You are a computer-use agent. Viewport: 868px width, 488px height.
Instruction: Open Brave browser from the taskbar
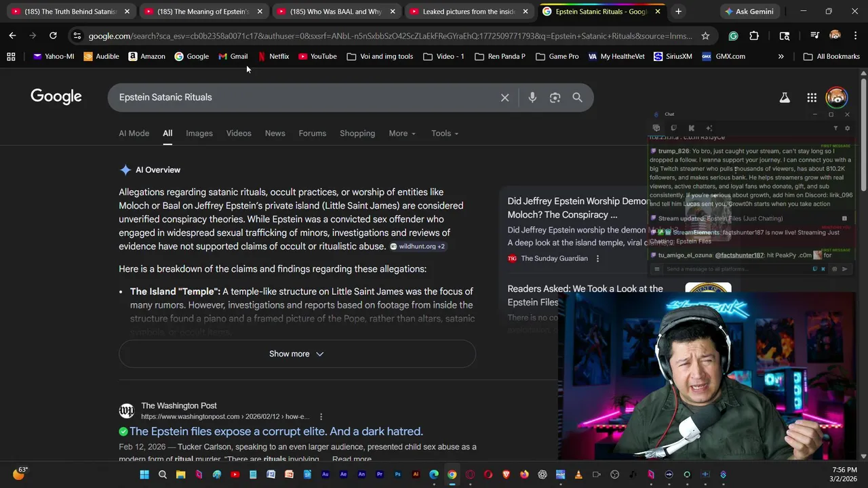tap(507, 474)
